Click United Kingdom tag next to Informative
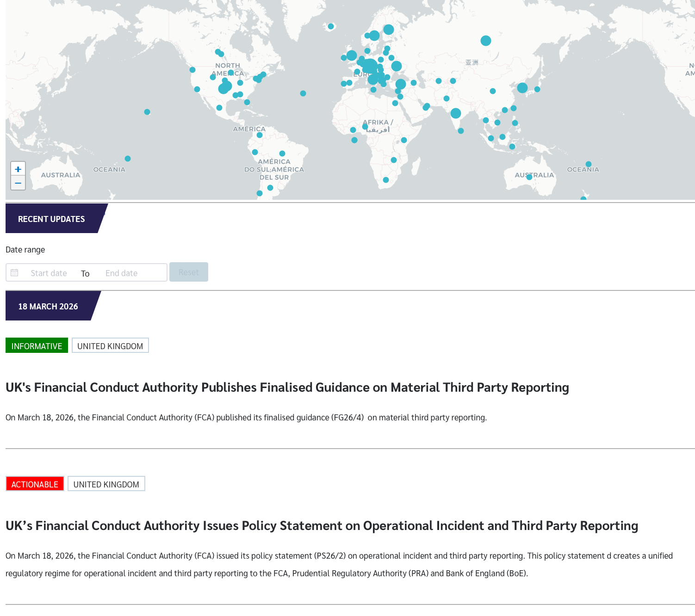 (110, 345)
